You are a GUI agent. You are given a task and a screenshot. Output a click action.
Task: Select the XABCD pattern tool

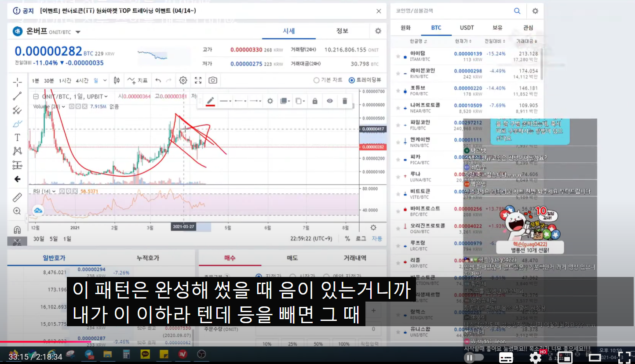point(17,151)
